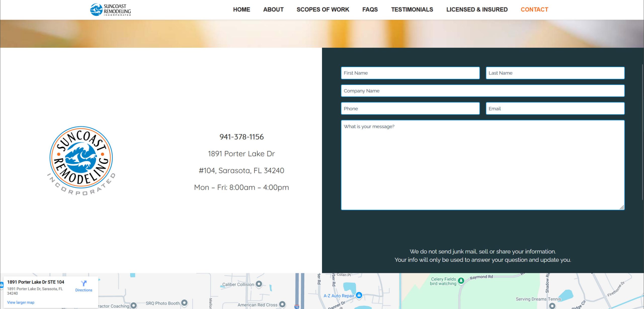The height and width of the screenshot is (309, 644).
Task: Focus the First Name field
Action: [x=410, y=73]
